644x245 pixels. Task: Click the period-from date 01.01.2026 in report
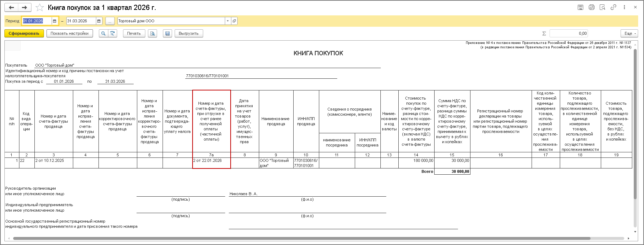coord(64,81)
